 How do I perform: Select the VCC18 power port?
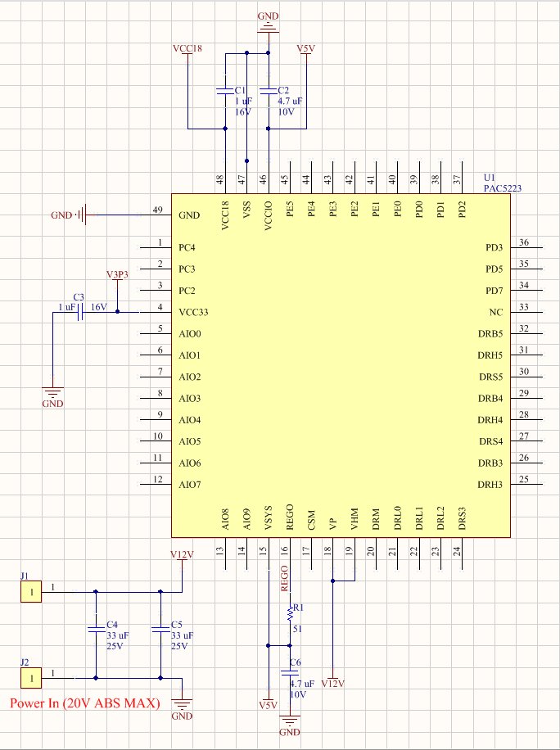[187, 49]
